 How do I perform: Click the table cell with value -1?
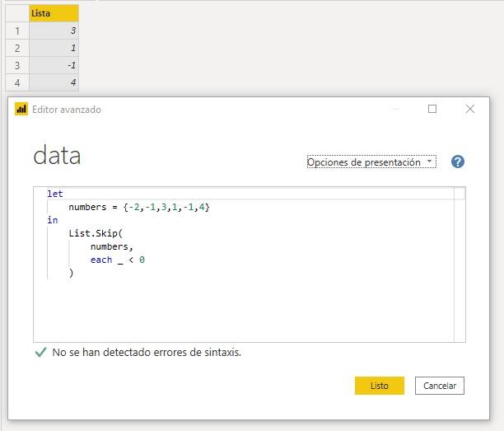tap(54, 66)
